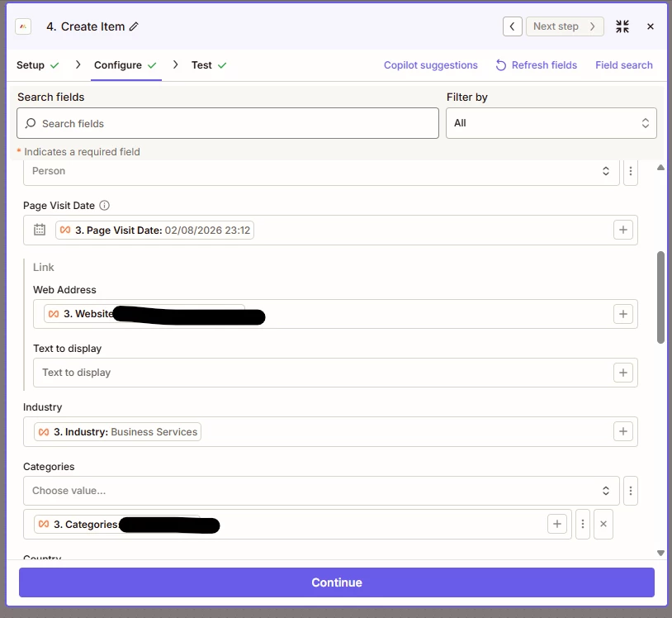Select the Page Visit Date mapped value pill

coord(154,230)
